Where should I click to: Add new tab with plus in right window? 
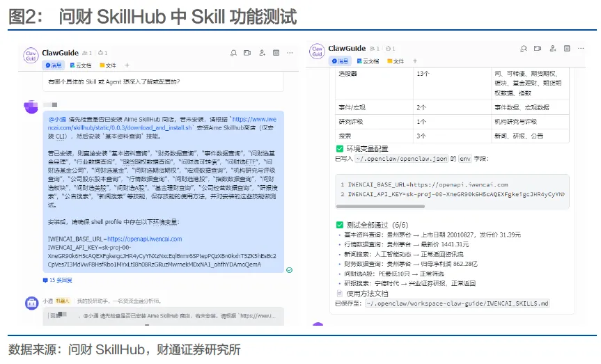(x=415, y=61)
